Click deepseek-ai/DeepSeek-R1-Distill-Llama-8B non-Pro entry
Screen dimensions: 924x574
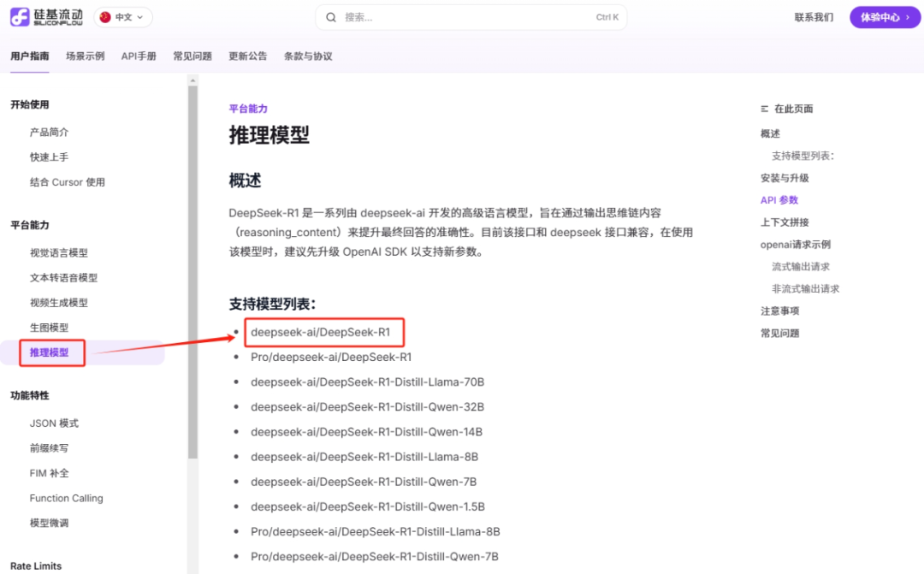tap(364, 457)
